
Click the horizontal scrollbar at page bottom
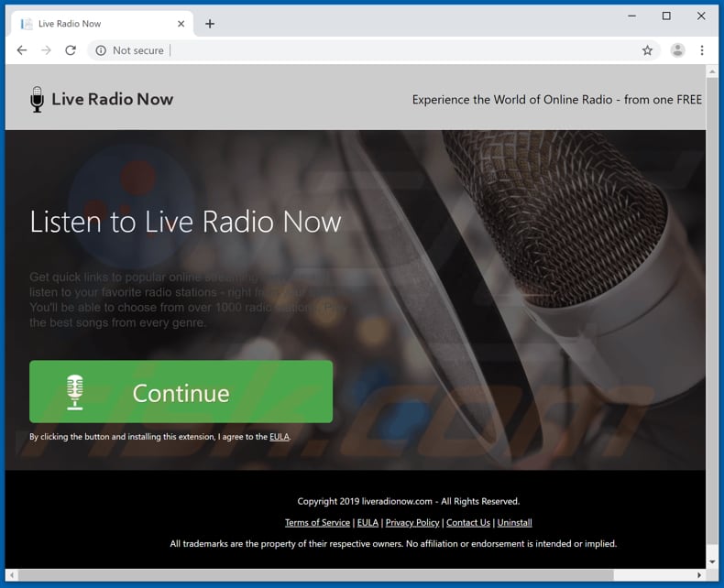pos(357,575)
